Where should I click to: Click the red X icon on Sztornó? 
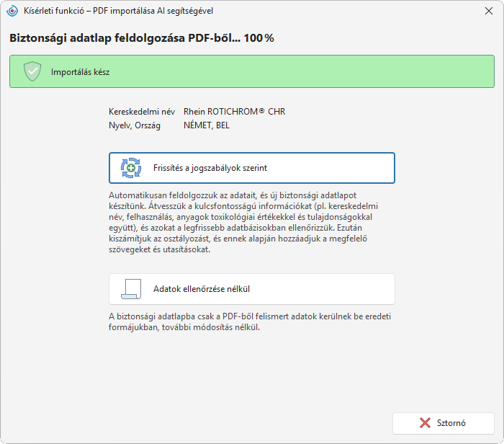click(425, 423)
